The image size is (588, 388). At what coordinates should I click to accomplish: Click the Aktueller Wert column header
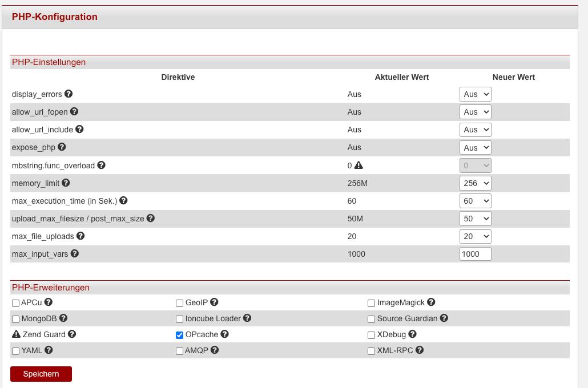(402, 77)
